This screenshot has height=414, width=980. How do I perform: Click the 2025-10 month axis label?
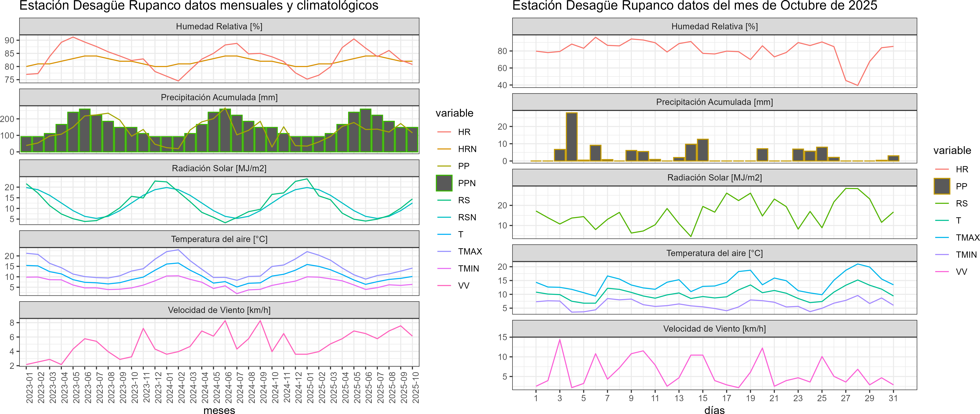click(416, 387)
